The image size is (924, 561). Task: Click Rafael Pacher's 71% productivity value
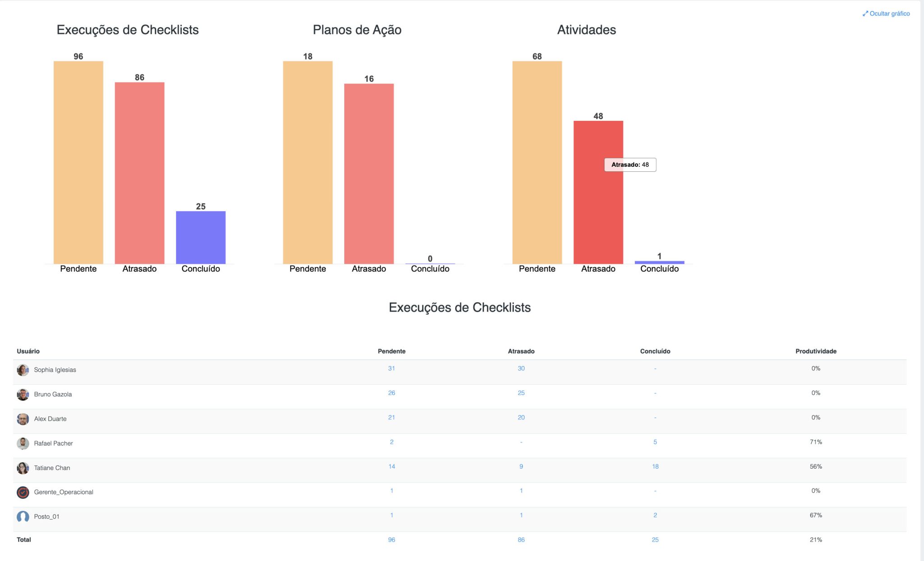[816, 442]
